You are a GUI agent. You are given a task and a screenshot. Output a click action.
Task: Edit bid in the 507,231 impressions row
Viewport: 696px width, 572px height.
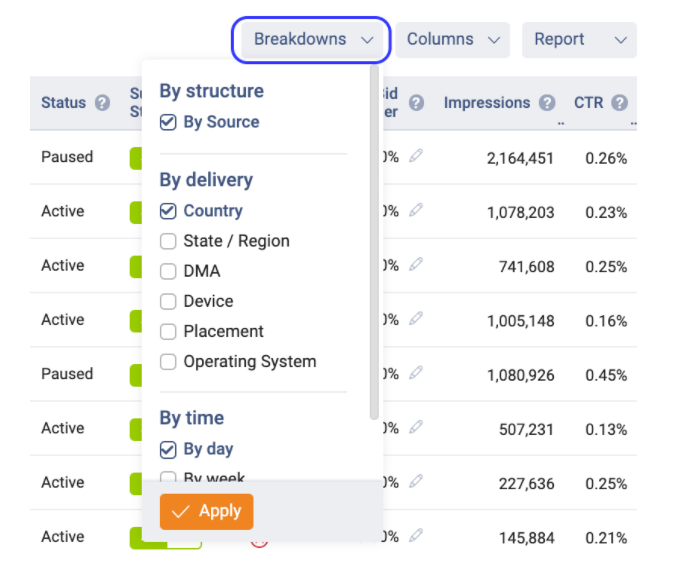click(x=416, y=427)
